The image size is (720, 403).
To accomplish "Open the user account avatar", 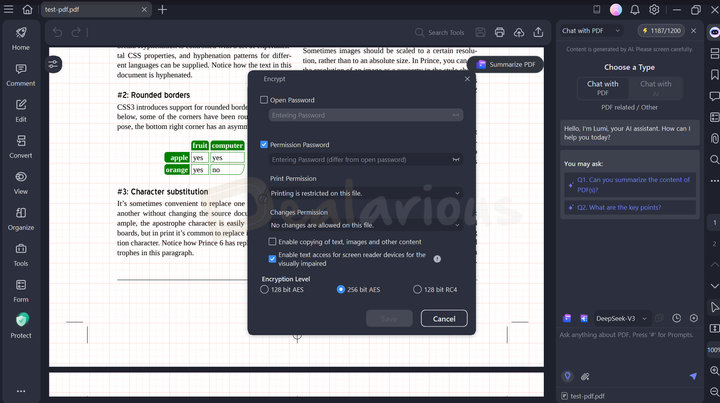I will [616, 9].
